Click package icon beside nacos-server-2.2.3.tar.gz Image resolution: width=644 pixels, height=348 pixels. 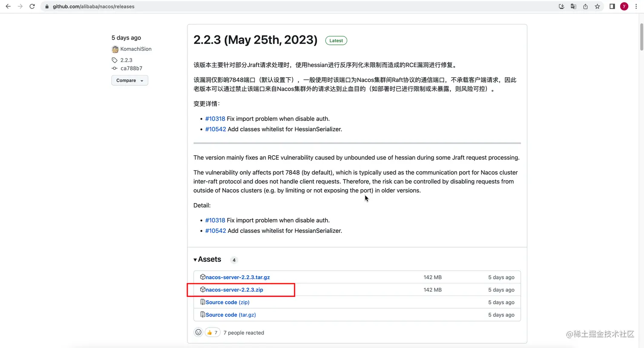pyautogui.click(x=203, y=277)
